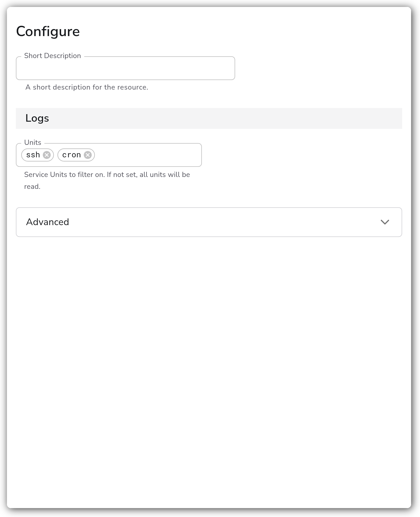Select the cron chip label
Viewport: 420px width, 517px height.
tap(72, 155)
